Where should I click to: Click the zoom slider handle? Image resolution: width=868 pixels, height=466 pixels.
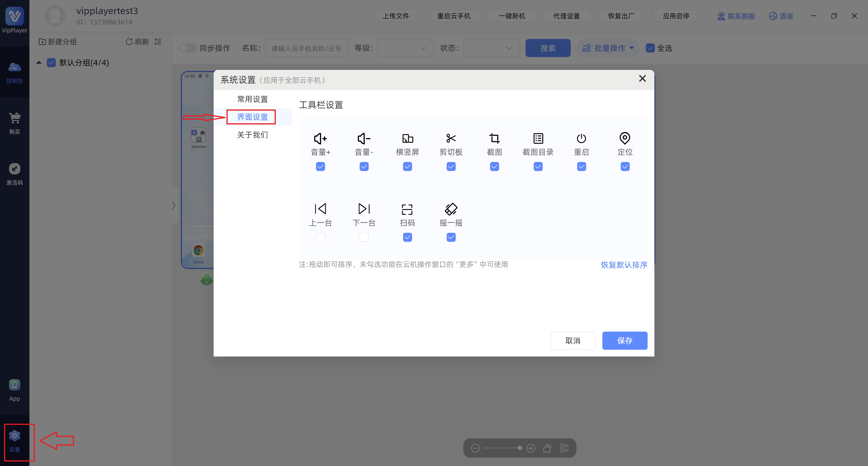(x=520, y=448)
